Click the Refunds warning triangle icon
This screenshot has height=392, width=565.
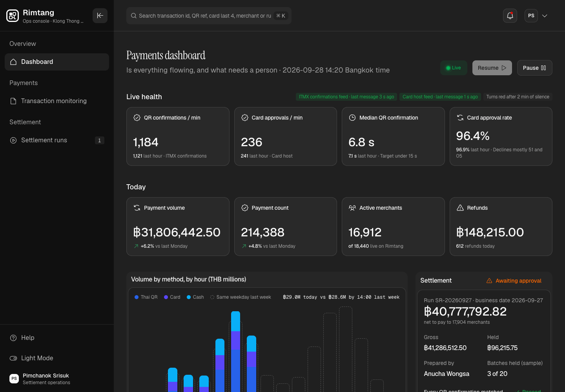coord(460,208)
